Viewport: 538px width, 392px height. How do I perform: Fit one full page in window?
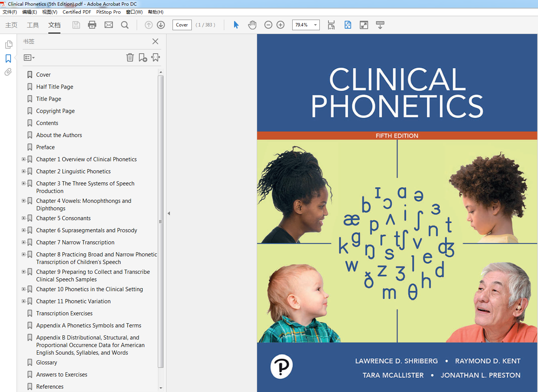[x=348, y=25]
